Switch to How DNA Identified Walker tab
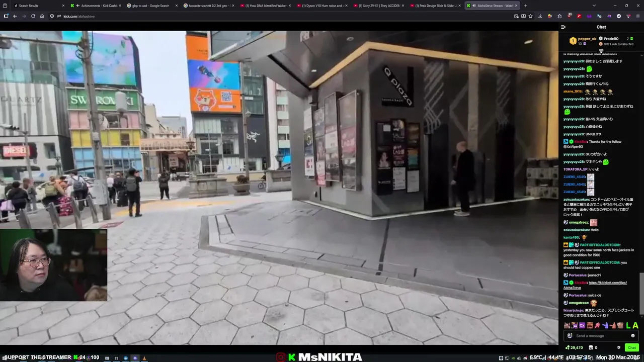 pyautogui.click(x=264, y=6)
